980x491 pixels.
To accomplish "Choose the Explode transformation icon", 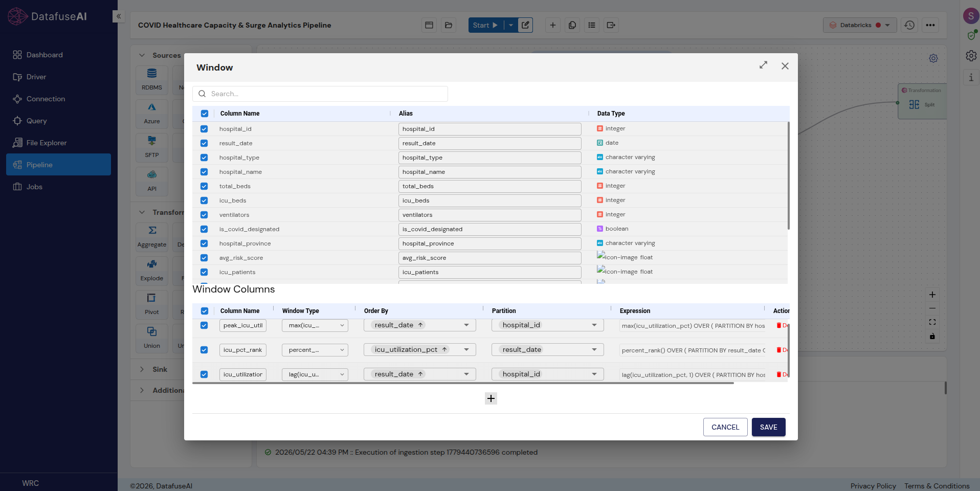I will coord(152,270).
